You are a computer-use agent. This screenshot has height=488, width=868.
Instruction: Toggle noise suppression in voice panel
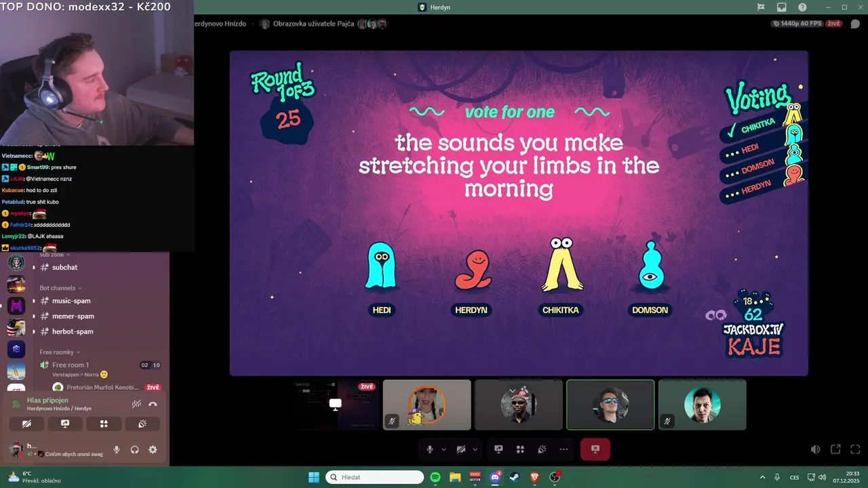click(x=136, y=404)
